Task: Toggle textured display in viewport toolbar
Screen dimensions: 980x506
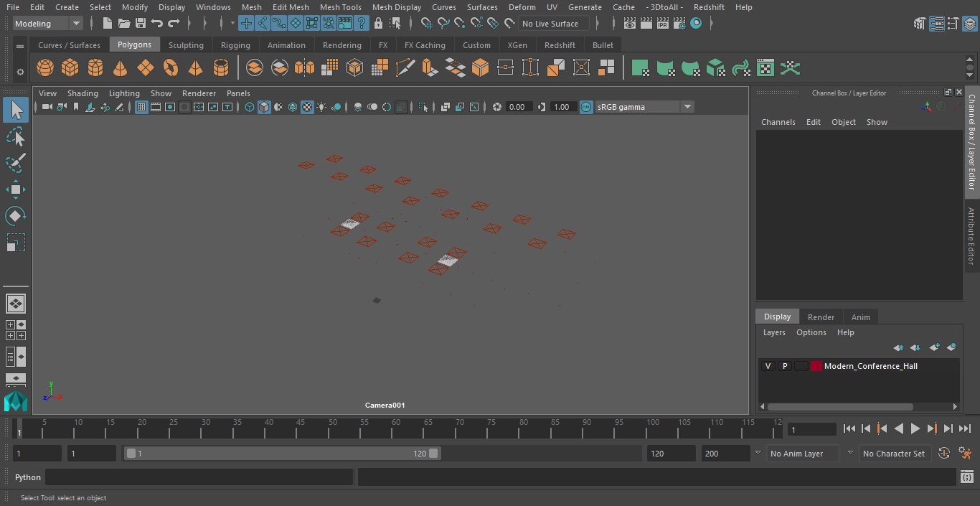Action: (307, 107)
